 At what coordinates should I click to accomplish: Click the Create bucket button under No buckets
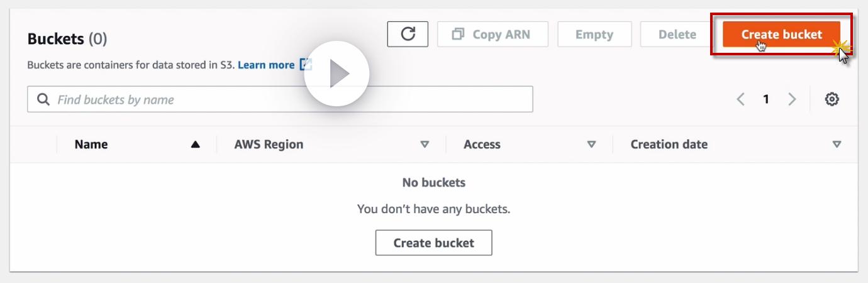point(434,243)
